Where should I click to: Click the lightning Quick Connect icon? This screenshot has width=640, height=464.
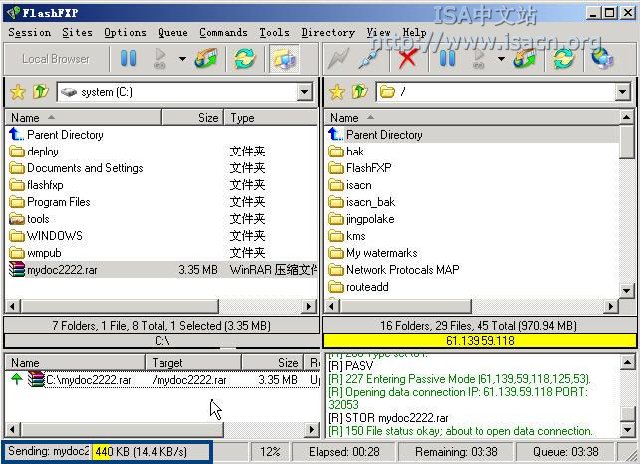coord(338,58)
